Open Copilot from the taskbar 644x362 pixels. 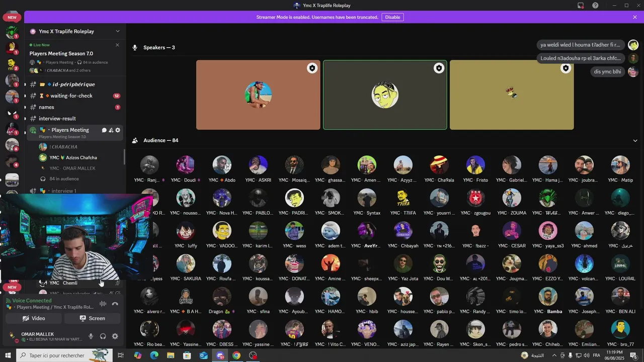[138, 355]
